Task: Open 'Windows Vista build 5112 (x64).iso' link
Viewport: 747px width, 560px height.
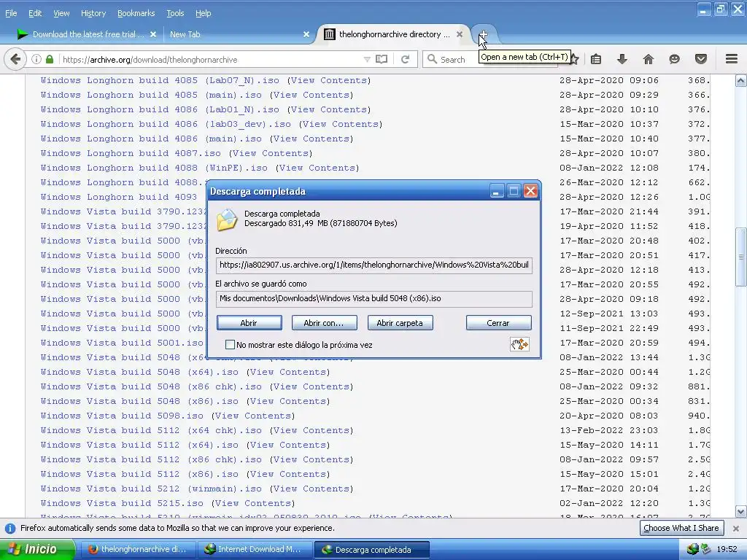Action: click(x=139, y=445)
